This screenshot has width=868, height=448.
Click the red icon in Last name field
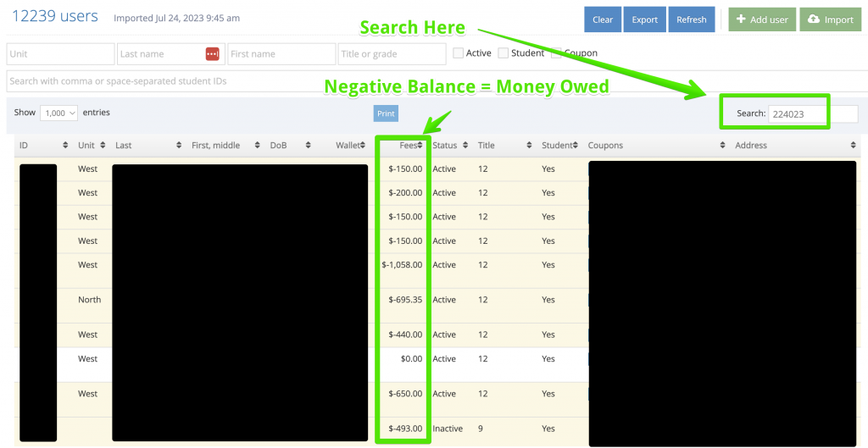click(x=213, y=53)
